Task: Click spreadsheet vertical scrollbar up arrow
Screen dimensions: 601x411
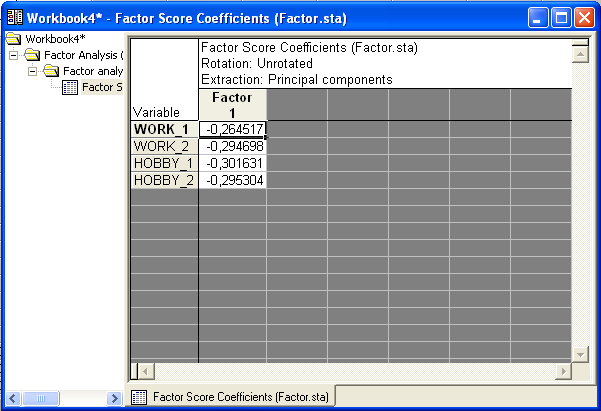Action: point(580,54)
